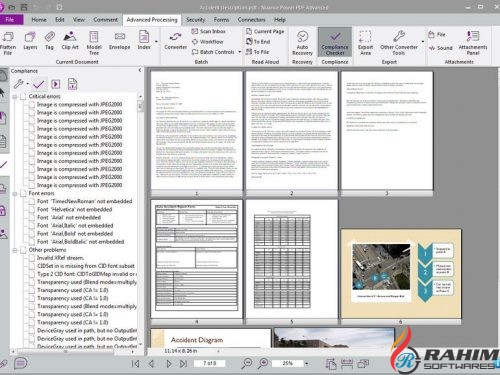Click the compliance report document icon
The height and width of the screenshot is (375, 500).
[x=72, y=84]
